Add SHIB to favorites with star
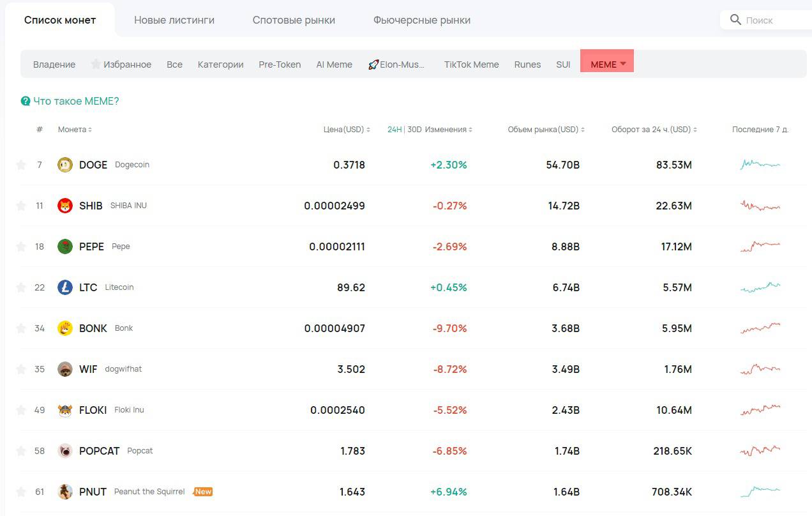The width and height of the screenshot is (812, 516). (x=21, y=206)
